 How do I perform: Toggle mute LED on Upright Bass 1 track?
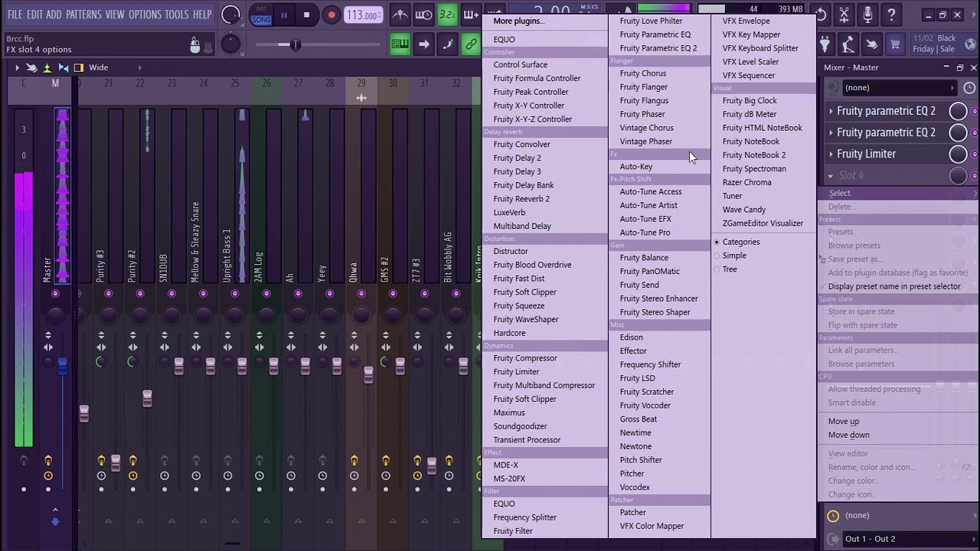pos(235,294)
